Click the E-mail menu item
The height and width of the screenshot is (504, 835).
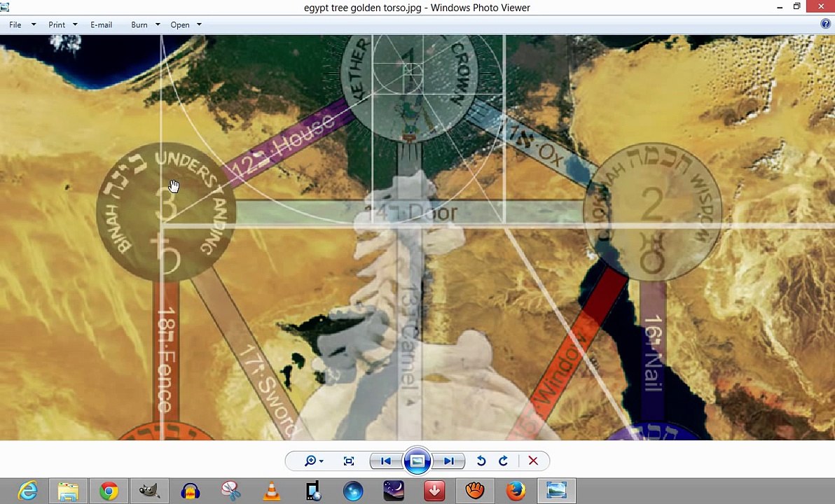(x=101, y=24)
